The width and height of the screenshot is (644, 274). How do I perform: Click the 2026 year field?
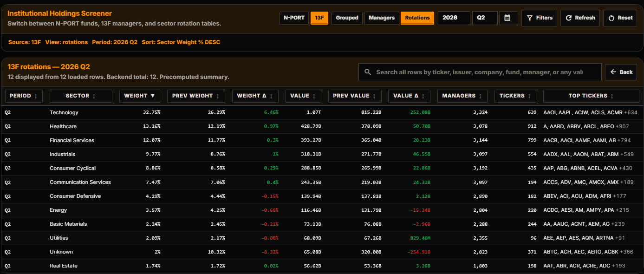[454, 18]
